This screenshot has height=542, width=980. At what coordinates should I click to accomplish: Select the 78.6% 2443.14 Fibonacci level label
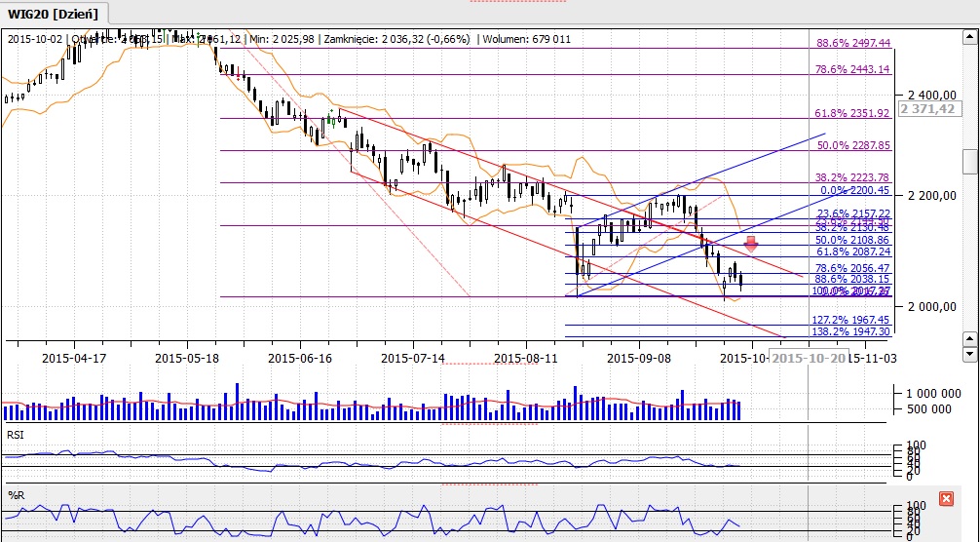(x=853, y=70)
